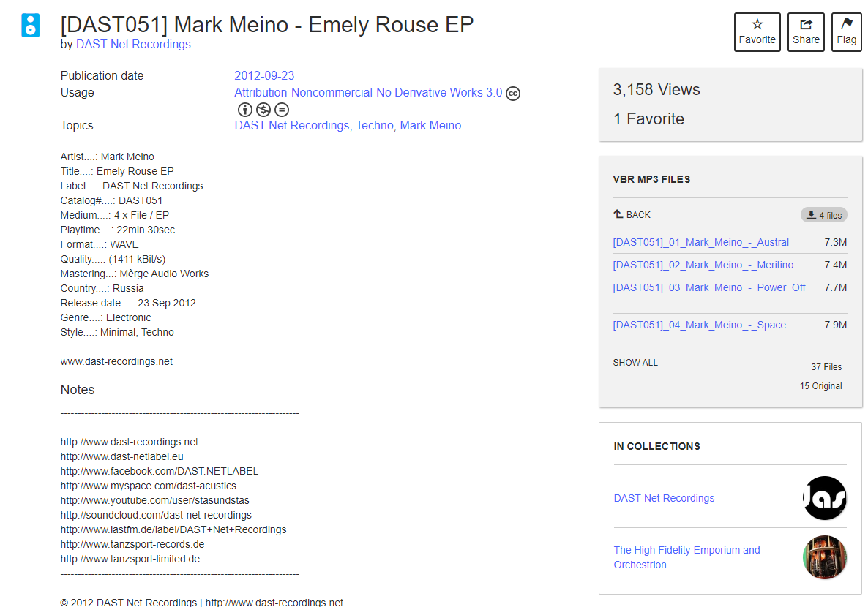Download the 03 Mark Meino Power_Off MP3
The image size is (868, 607).
point(709,287)
